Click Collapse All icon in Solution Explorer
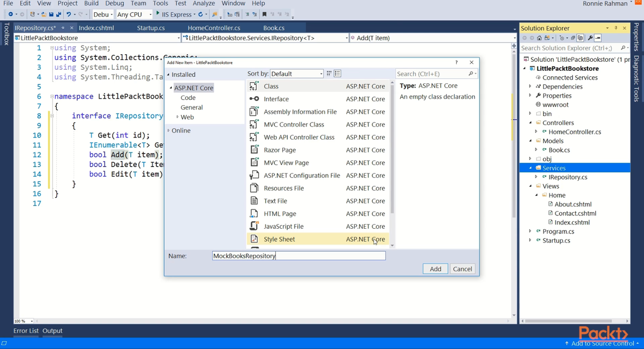The image size is (644, 349). click(x=573, y=38)
